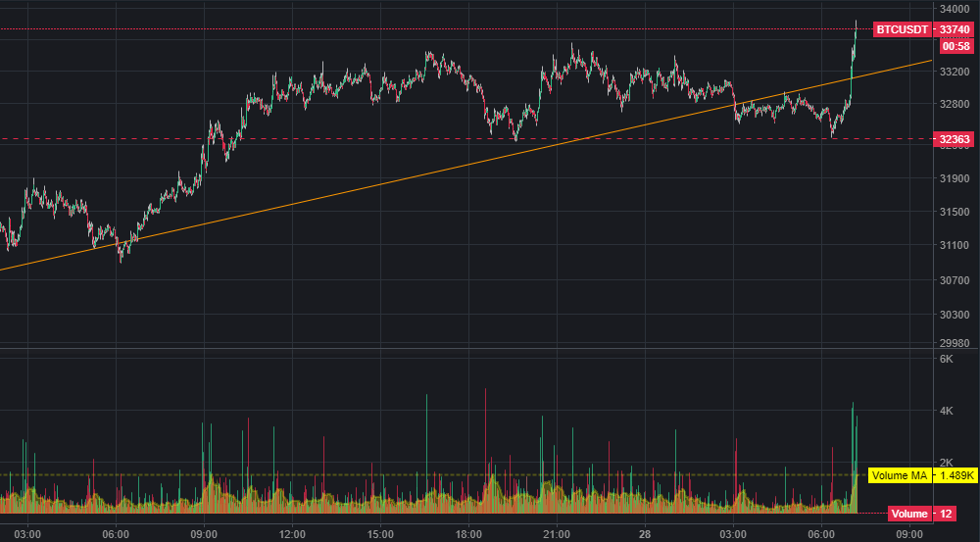Click the 31500 price axis label
The height and width of the screenshot is (542, 980).
point(955,212)
